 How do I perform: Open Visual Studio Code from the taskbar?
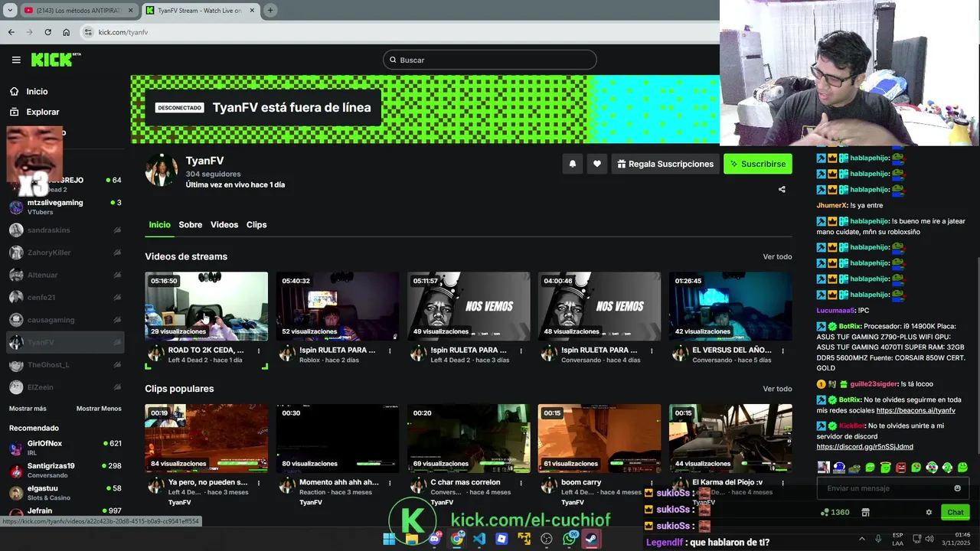pyautogui.click(x=479, y=539)
